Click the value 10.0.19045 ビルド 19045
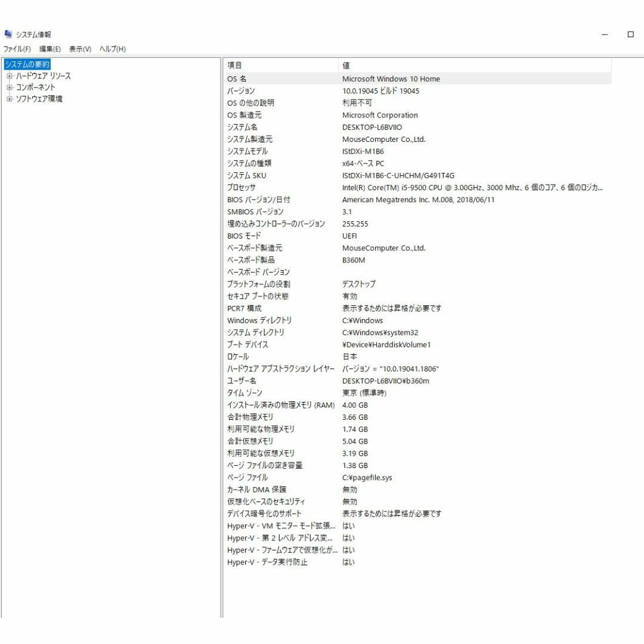The height and width of the screenshot is (644, 644). pos(380,91)
